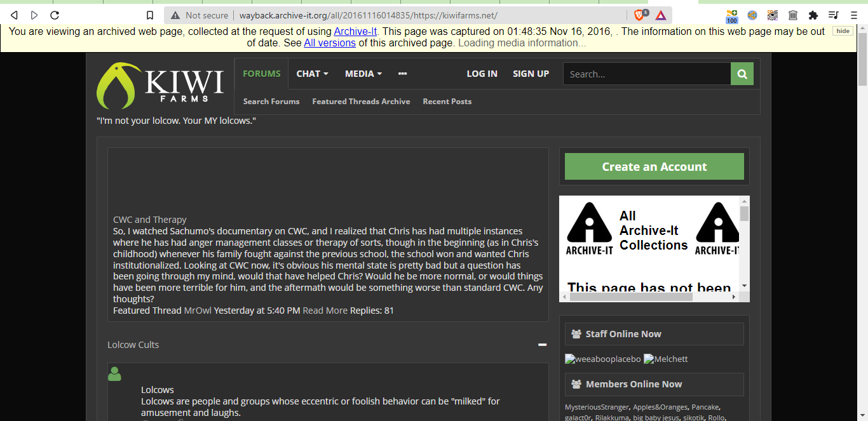Click the Wayback Machine pillar extension icon
The image size is (868, 421).
pyautogui.click(x=793, y=15)
